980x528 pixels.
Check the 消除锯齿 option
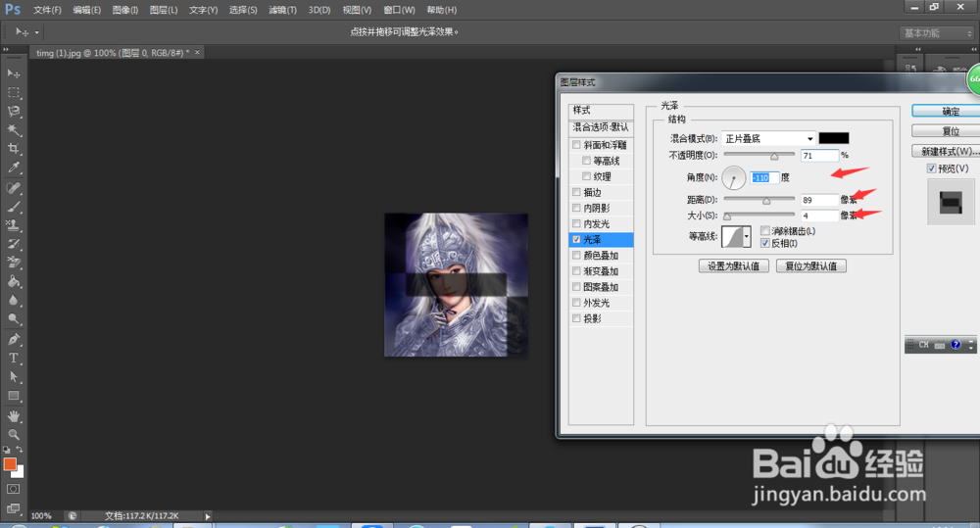point(765,231)
